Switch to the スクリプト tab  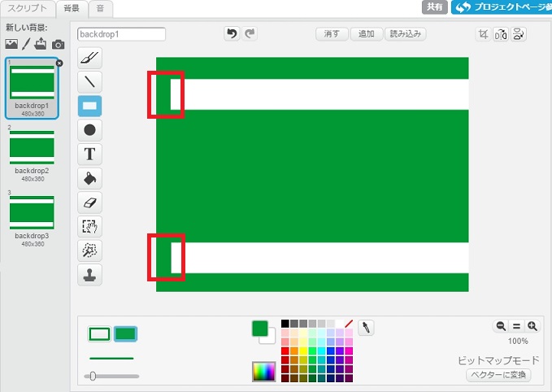coord(28,8)
